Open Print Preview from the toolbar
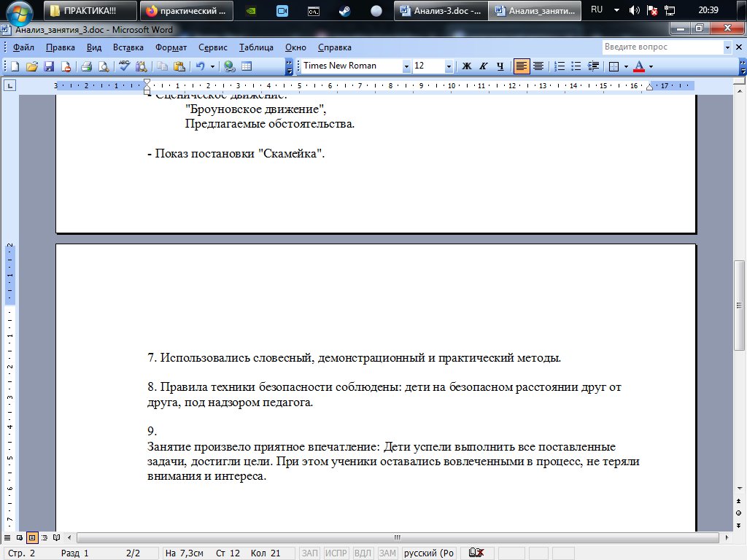The height and width of the screenshot is (560, 747). [x=104, y=66]
